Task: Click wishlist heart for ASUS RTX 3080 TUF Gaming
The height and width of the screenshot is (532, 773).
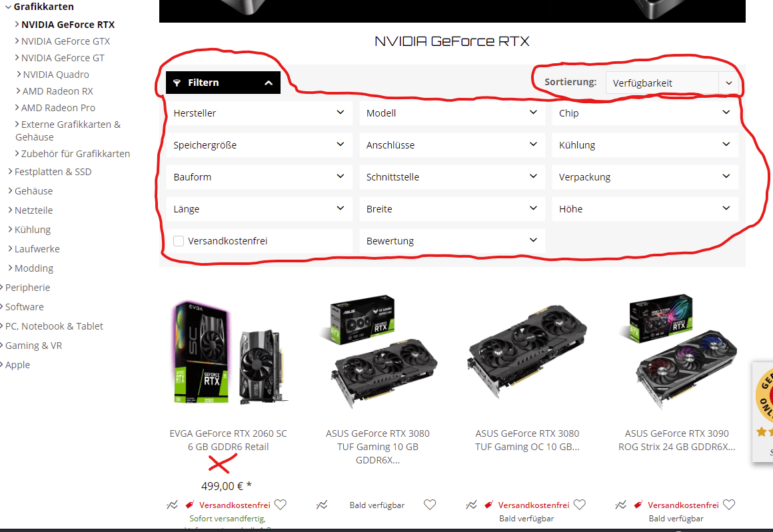Action: (x=430, y=505)
